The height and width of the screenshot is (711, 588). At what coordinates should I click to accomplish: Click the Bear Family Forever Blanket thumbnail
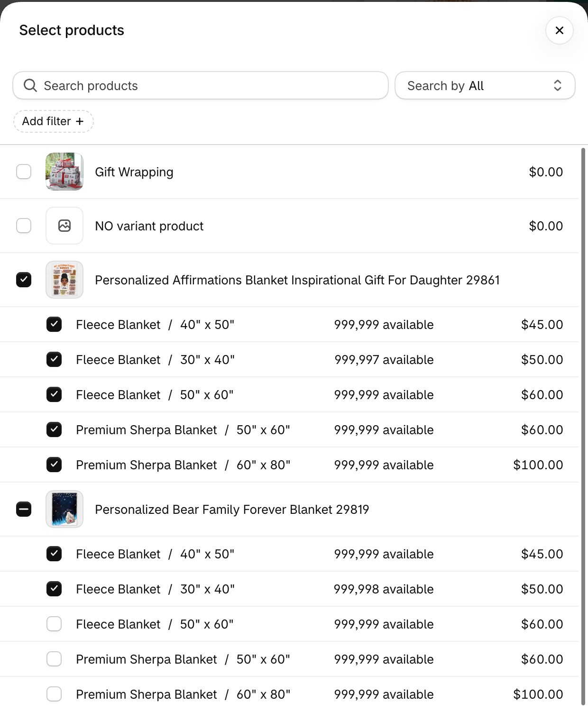(64, 509)
